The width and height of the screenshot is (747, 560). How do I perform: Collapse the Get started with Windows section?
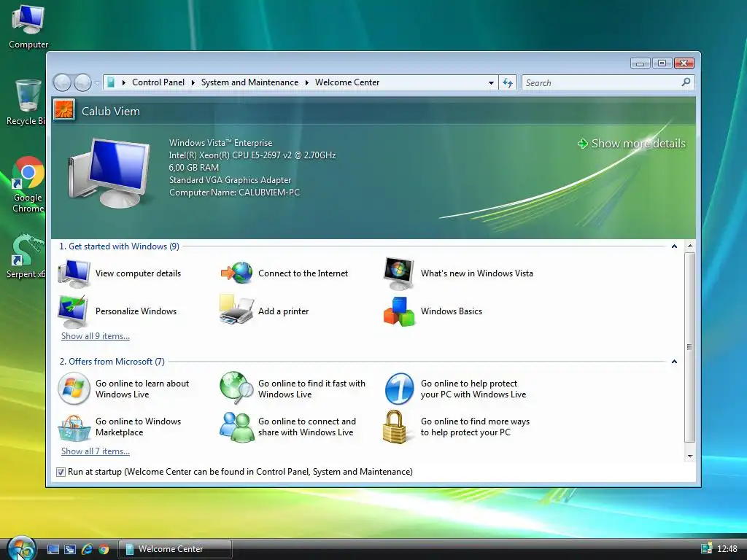click(x=674, y=246)
